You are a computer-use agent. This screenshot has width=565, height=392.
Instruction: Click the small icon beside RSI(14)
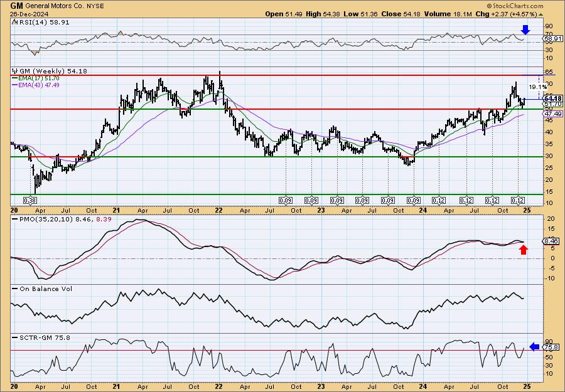pos(14,22)
